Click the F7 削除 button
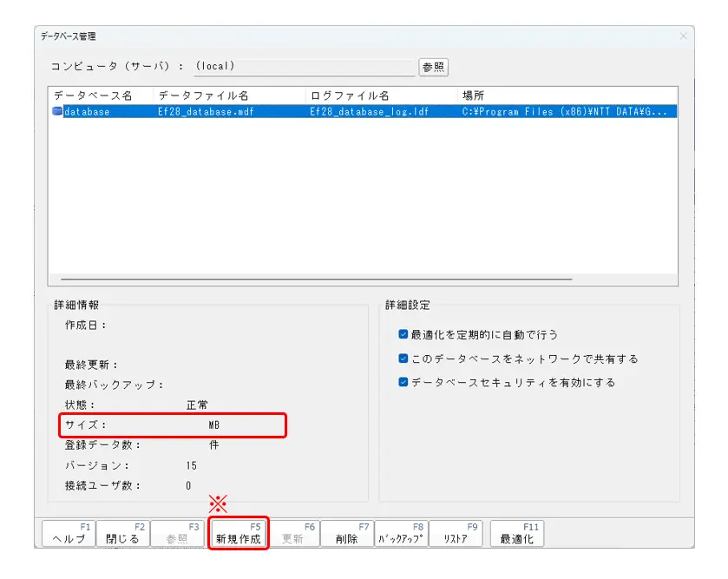Viewport: 728px width, 579px height. point(347,534)
